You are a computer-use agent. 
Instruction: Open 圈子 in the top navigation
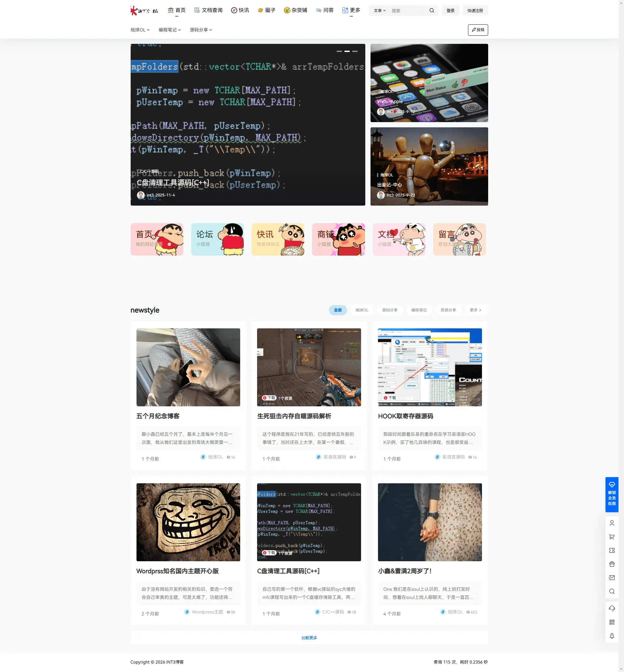[x=266, y=10]
